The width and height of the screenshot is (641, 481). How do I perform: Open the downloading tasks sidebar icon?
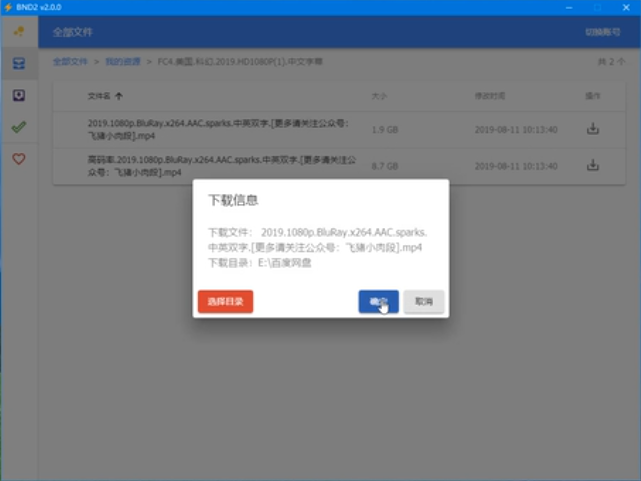[x=19, y=95]
